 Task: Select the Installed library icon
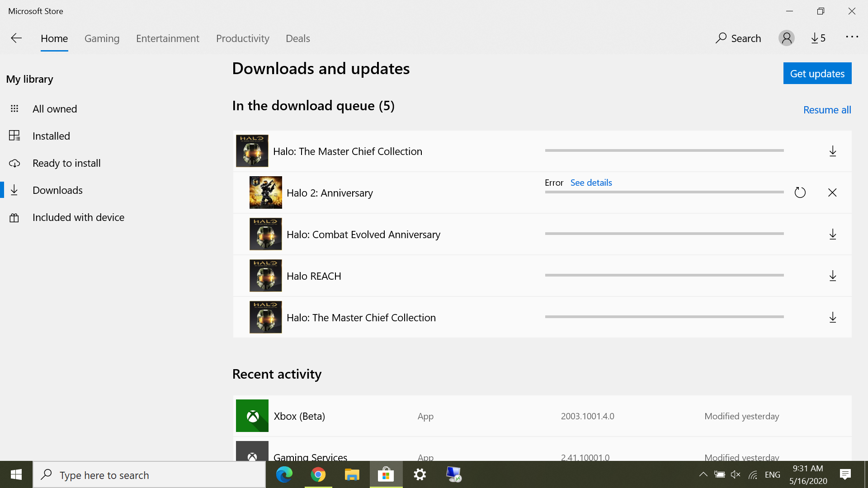click(14, 136)
